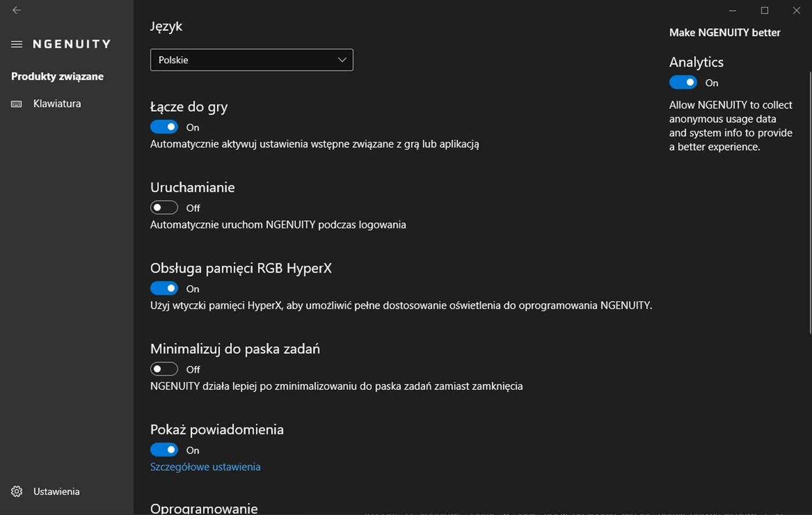Maximize the NGENUITY window
Image resolution: width=812 pixels, height=515 pixels.
click(764, 10)
